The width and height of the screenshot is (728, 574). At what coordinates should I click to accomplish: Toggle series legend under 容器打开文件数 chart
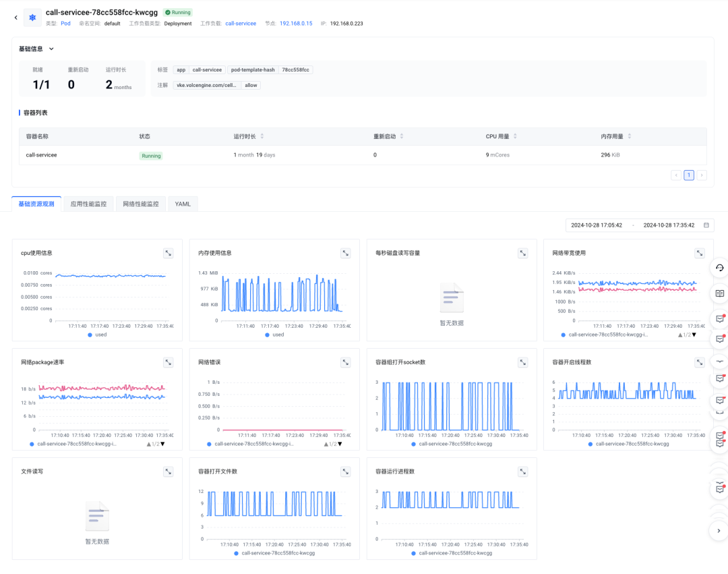click(274, 553)
